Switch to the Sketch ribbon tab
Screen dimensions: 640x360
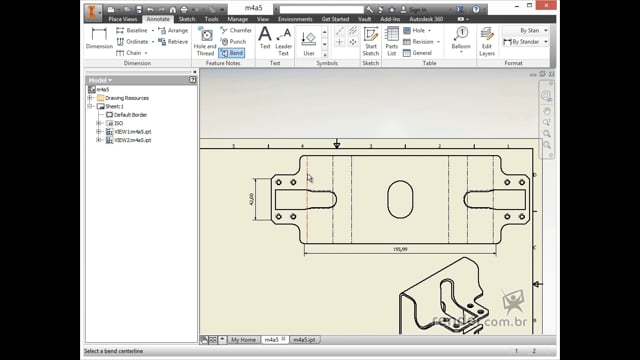coord(187,19)
